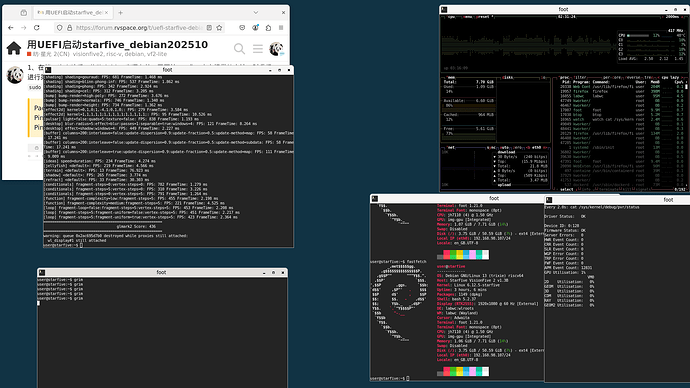The height and width of the screenshot is (388, 690).
Task: Expand Firefox list all tabs chevron
Action: point(256,13)
